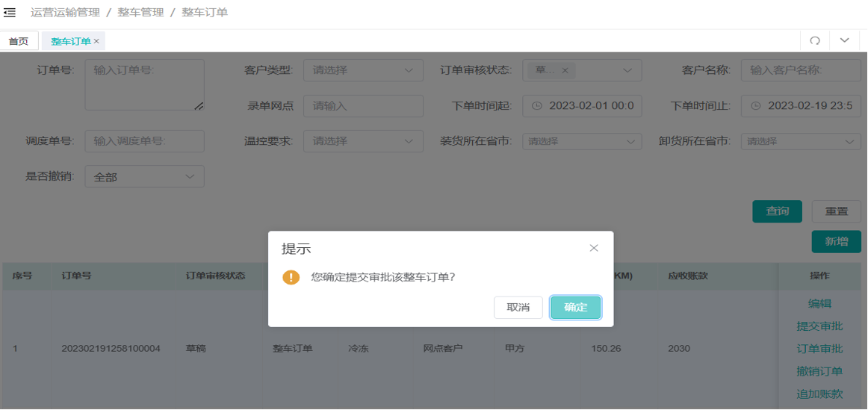This screenshot has height=410, width=868.
Task: Click the refresh icon in tab bar
Action: click(815, 40)
